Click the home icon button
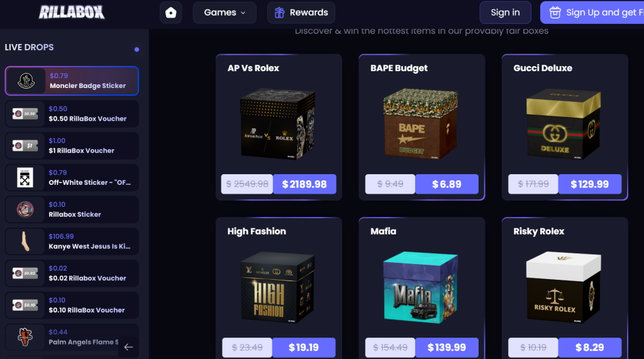The height and width of the screenshot is (359, 644). coord(171,13)
